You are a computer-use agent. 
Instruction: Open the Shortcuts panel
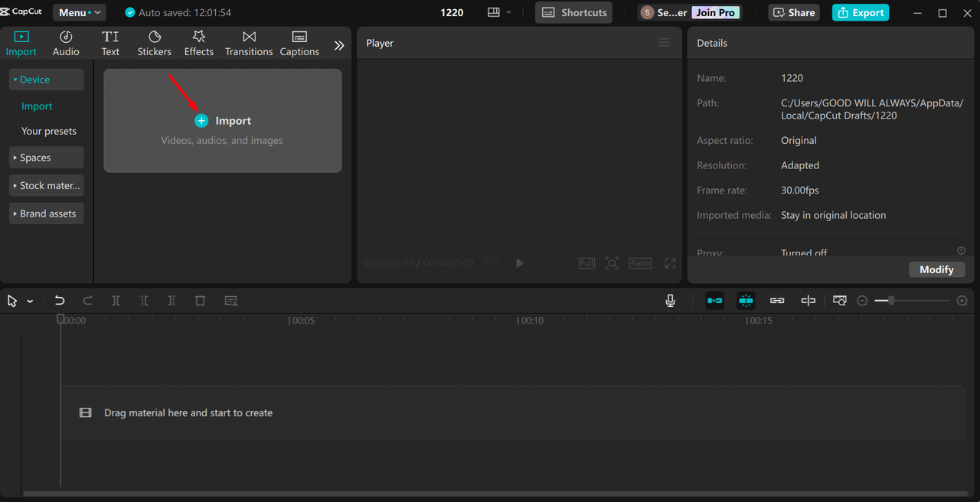pos(574,12)
